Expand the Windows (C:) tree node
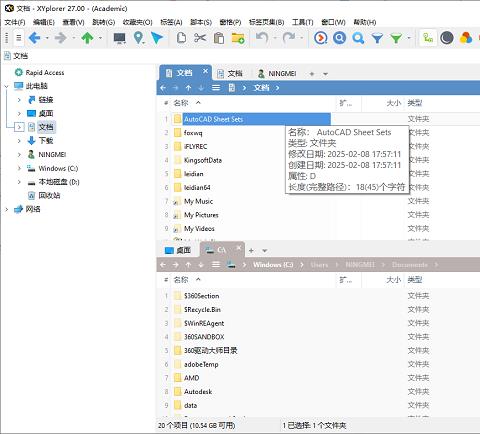The width and height of the screenshot is (480, 434). tap(19, 168)
